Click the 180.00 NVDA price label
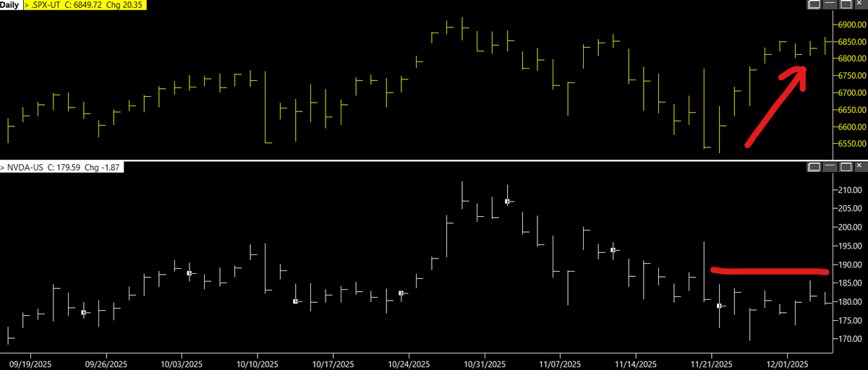Viewport: 868px width, 370px height. (851, 302)
